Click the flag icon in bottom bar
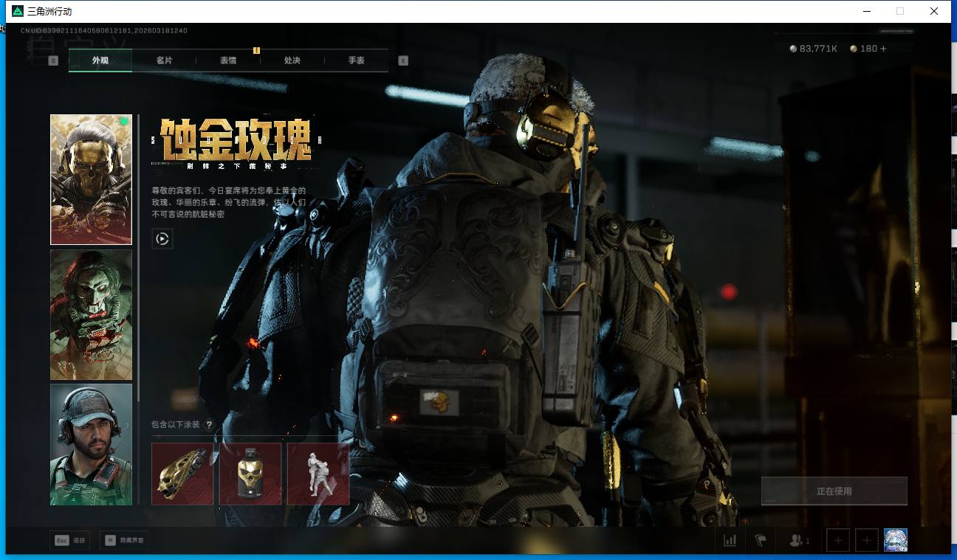Viewport: 957px width, 560px height. (x=761, y=541)
